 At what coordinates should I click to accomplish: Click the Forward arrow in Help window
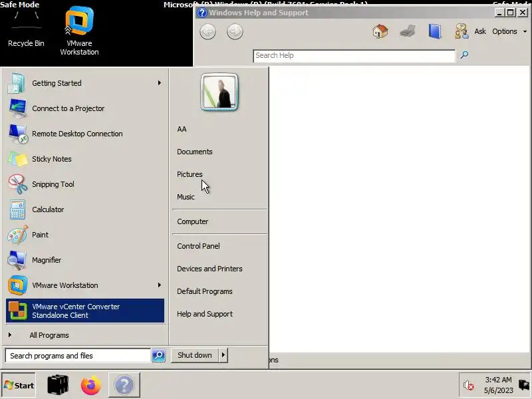coord(235,32)
